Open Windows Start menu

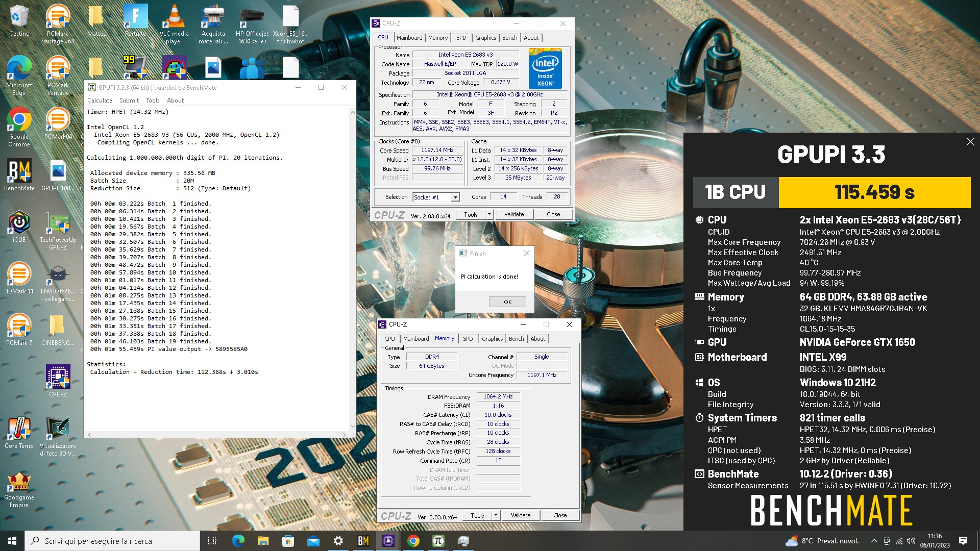12,541
